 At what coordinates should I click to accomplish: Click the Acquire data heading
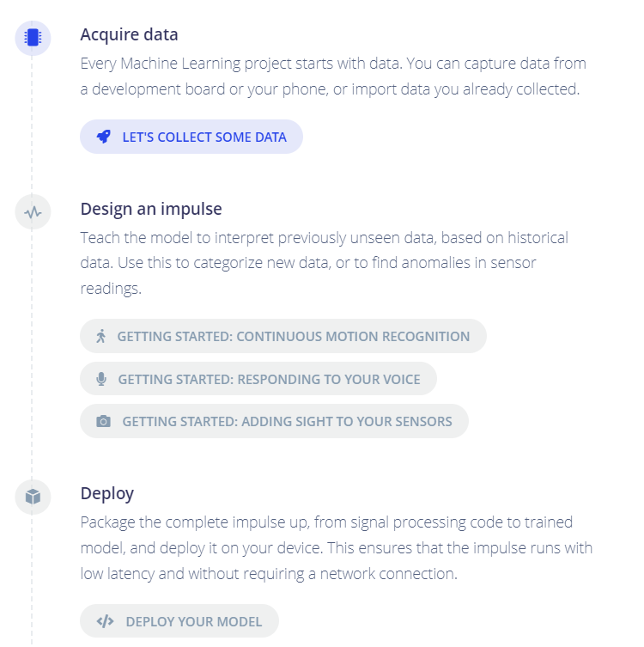(x=129, y=34)
